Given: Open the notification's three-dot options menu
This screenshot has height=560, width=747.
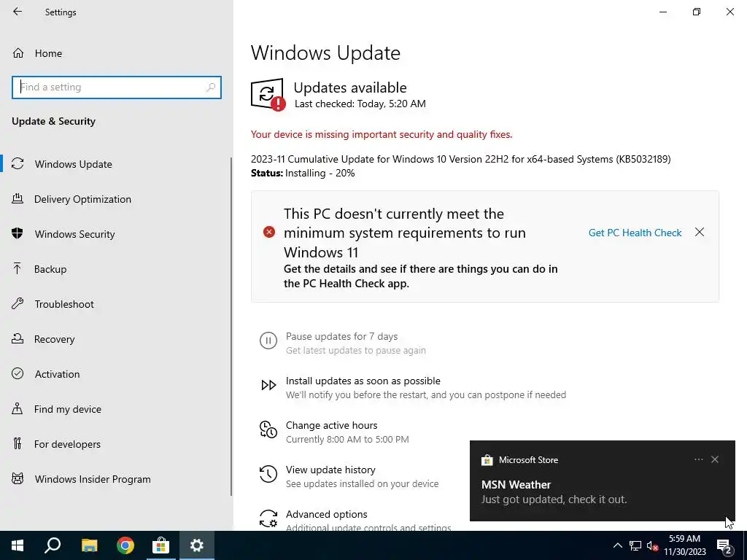Looking at the screenshot, I should [698, 459].
